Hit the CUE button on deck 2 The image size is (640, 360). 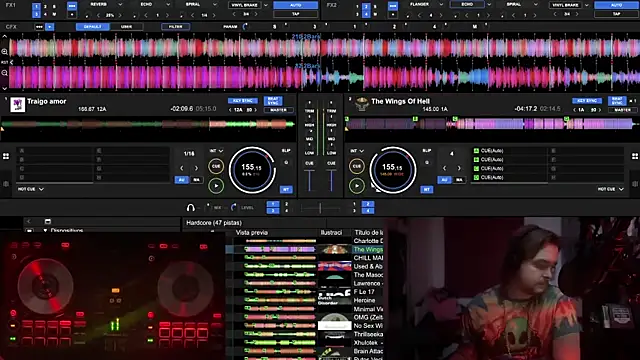tap(357, 166)
